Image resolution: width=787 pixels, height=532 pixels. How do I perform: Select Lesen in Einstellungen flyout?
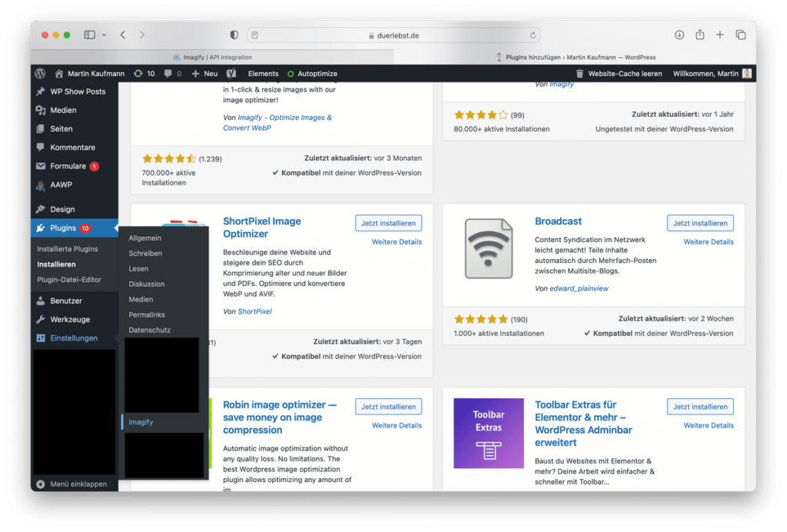point(138,268)
